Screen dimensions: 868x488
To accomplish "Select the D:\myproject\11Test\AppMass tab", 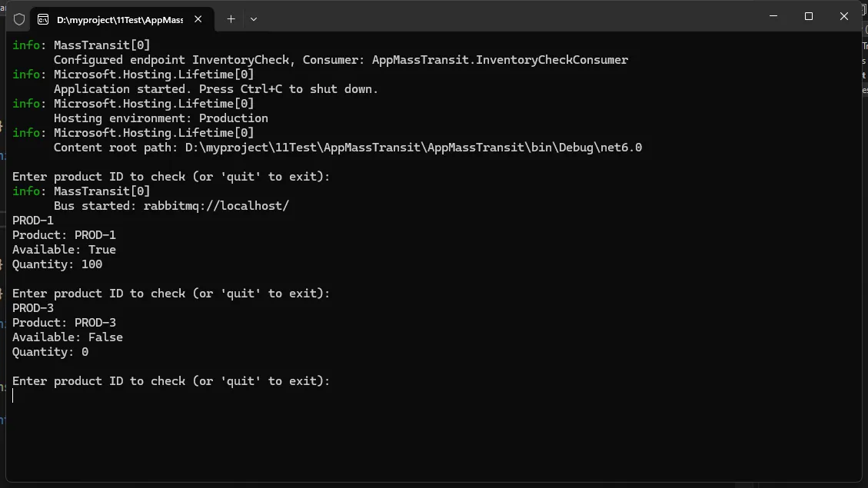I will [119, 19].
